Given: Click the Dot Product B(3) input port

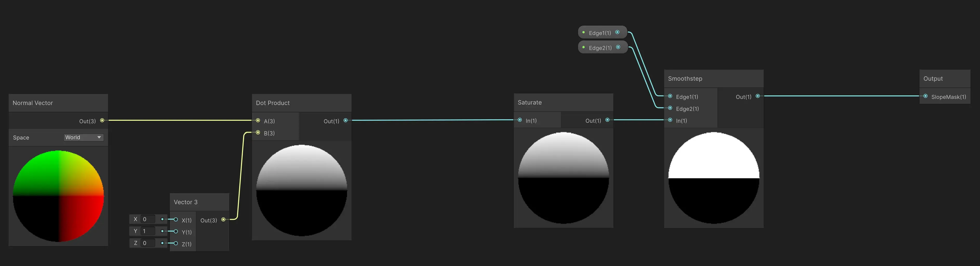Looking at the screenshot, I should 258,133.
